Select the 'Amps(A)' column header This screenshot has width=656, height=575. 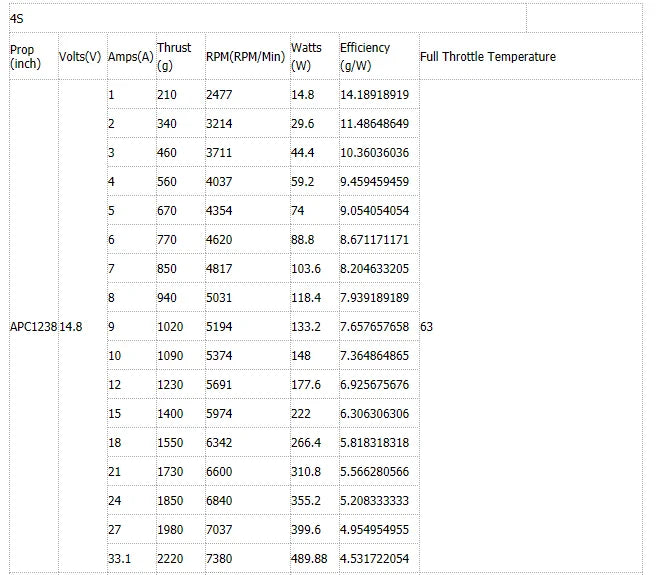131,56
